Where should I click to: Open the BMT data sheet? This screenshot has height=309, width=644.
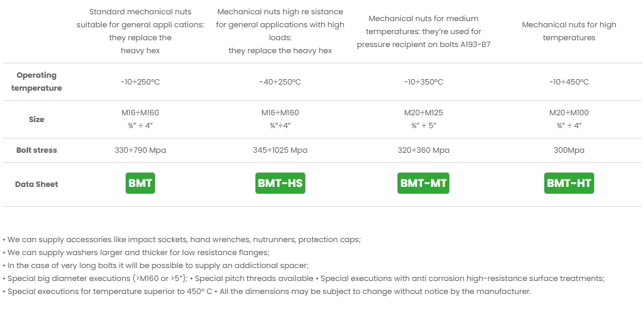(x=140, y=183)
